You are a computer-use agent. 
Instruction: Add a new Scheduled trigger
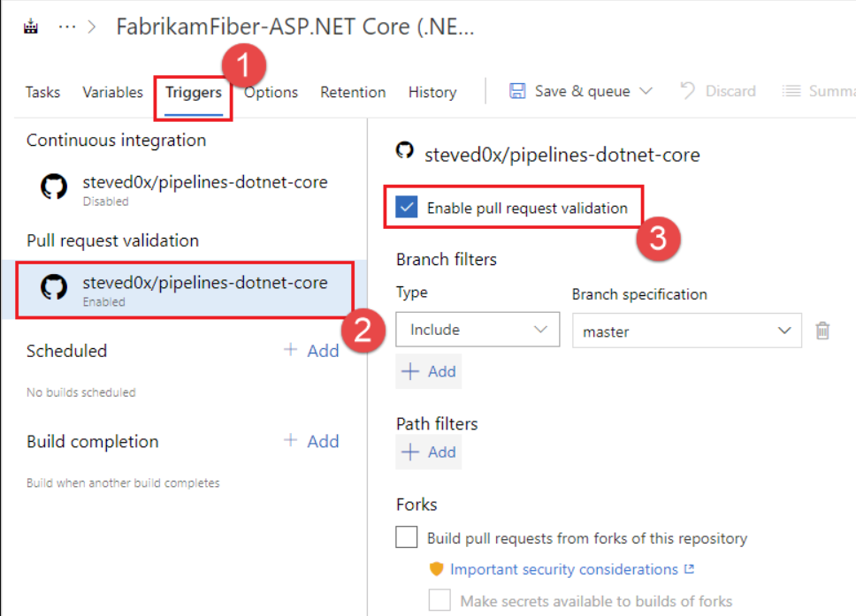click(312, 351)
